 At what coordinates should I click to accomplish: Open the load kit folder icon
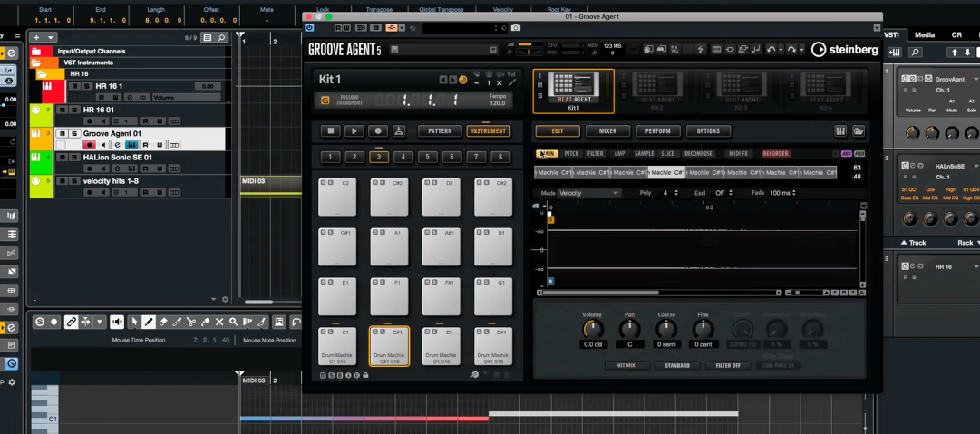[x=859, y=131]
